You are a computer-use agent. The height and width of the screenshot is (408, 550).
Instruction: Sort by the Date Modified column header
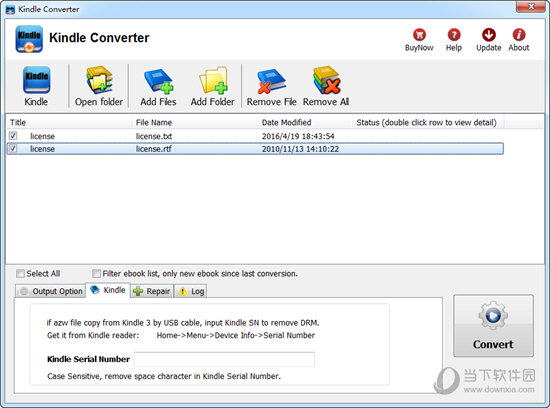305,122
